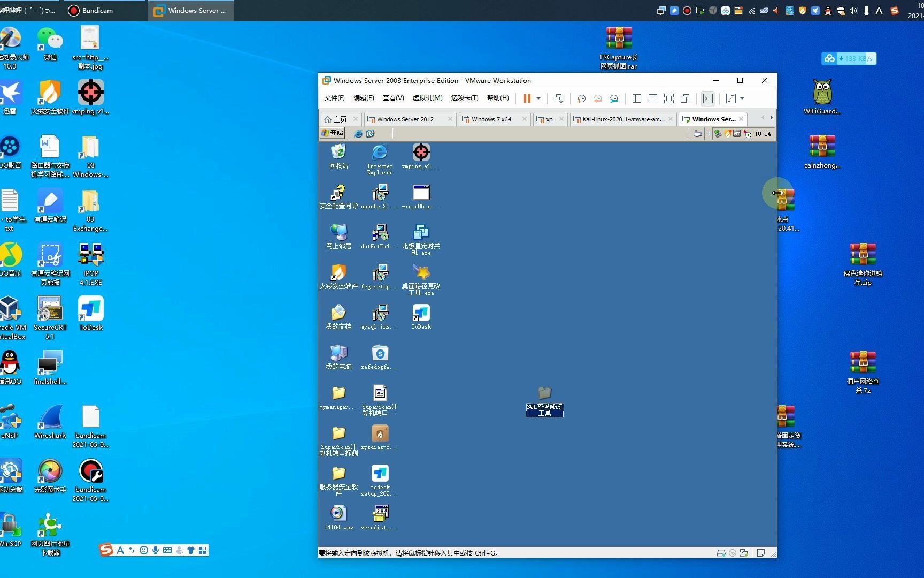Select sysdiag-f installer icon in guest

click(380, 437)
